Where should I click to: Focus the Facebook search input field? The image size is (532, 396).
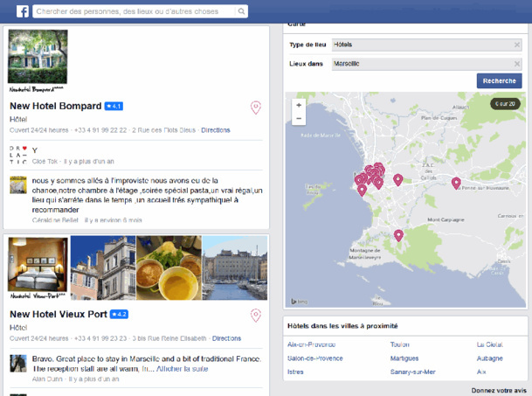135,11
